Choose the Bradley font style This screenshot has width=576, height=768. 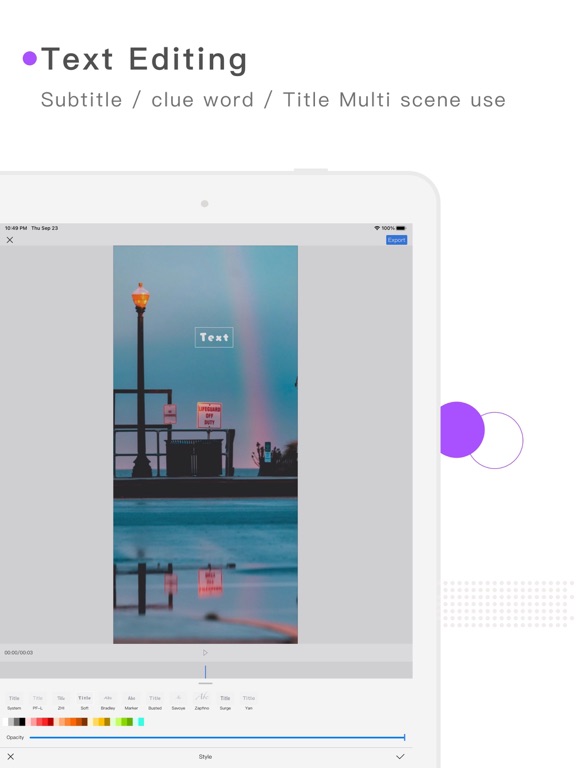108,702
